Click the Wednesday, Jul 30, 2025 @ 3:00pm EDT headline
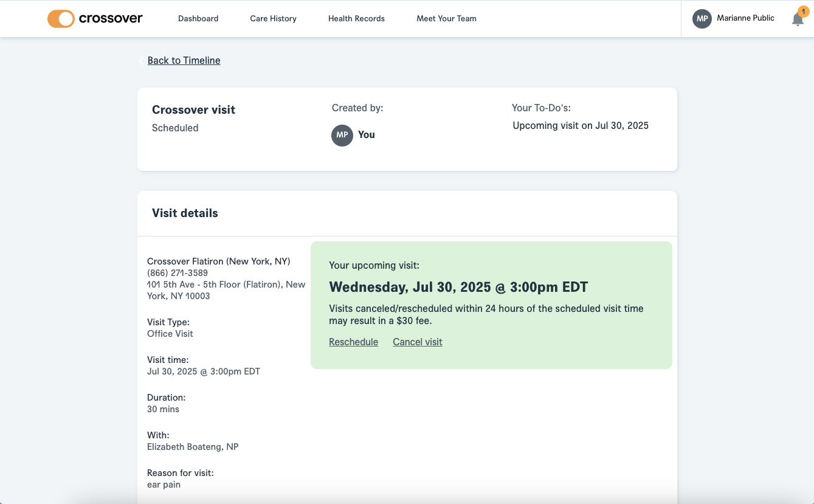 click(x=458, y=287)
